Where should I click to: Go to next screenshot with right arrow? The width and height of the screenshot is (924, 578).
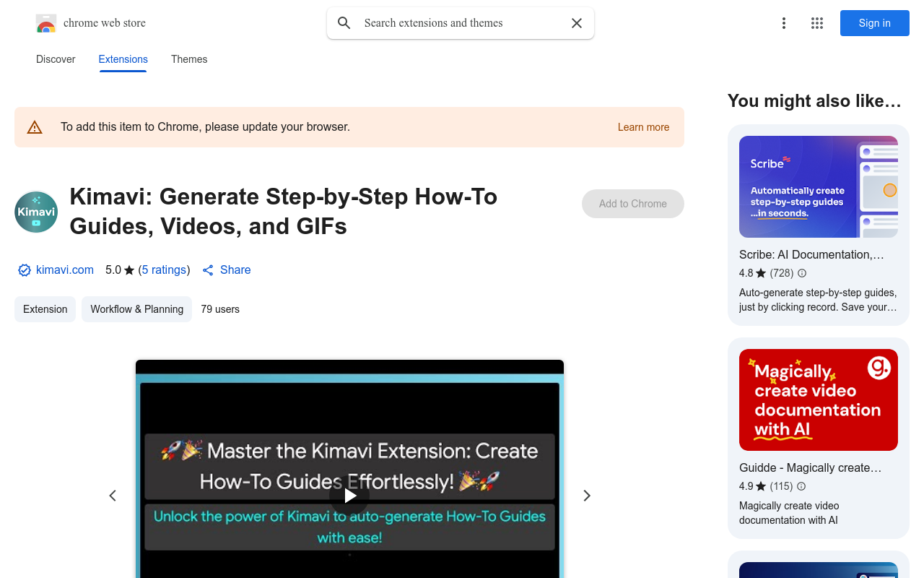[x=587, y=496]
